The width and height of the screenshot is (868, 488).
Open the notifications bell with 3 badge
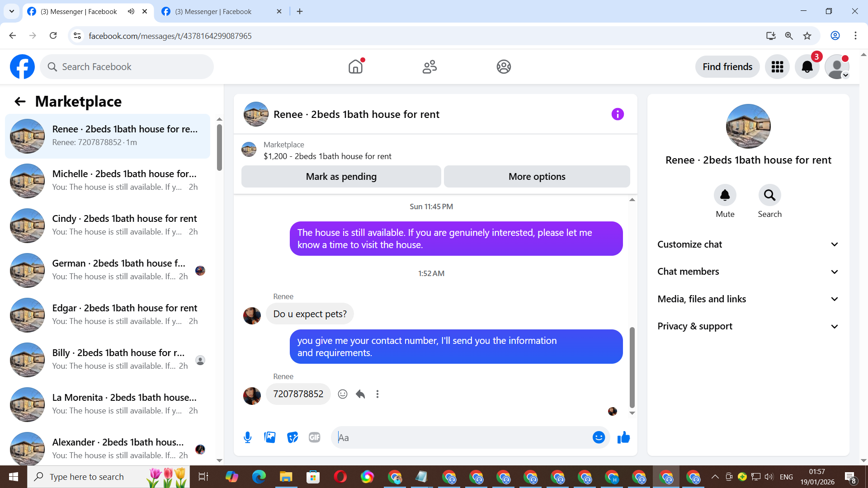tap(807, 67)
